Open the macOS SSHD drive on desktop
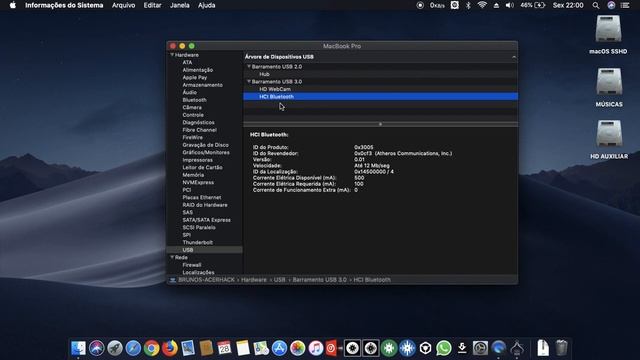640x360 pixels. click(x=608, y=29)
